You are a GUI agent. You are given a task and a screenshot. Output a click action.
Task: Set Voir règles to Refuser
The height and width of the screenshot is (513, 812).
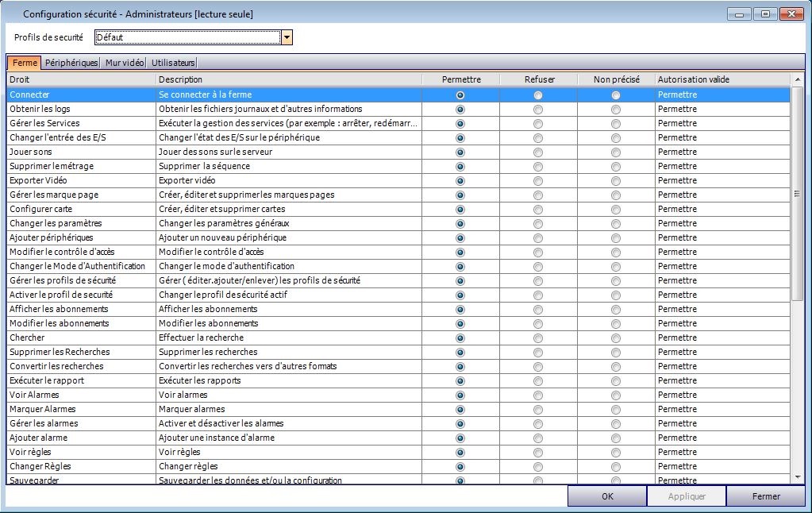pyautogui.click(x=538, y=453)
